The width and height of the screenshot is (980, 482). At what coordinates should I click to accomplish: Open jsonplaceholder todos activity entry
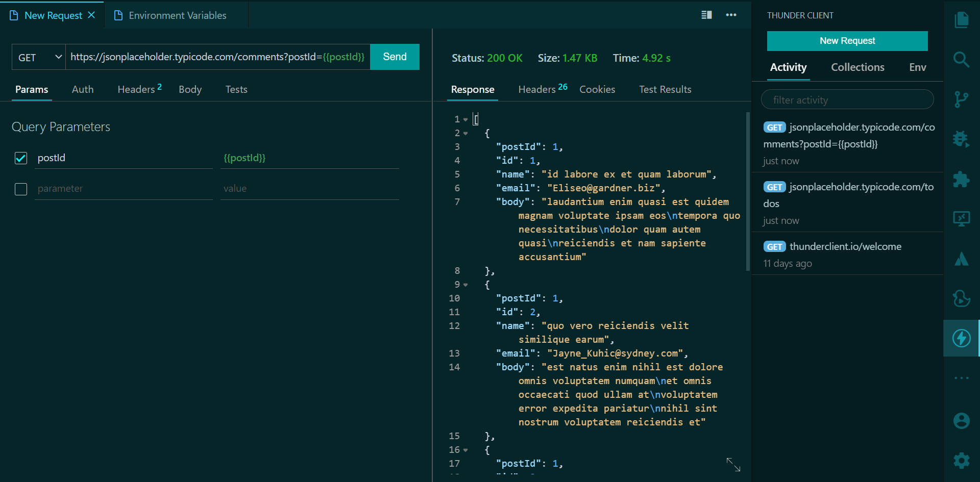[847, 202]
